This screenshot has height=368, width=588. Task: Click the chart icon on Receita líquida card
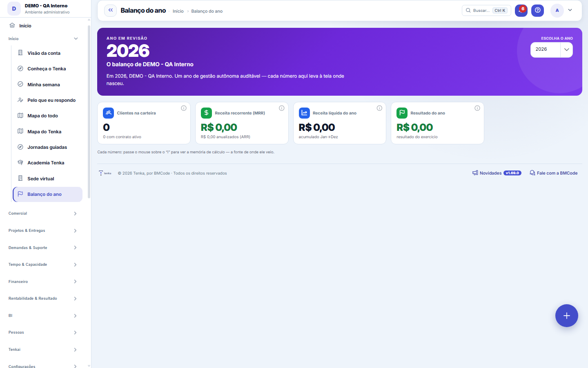(x=304, y=113)
